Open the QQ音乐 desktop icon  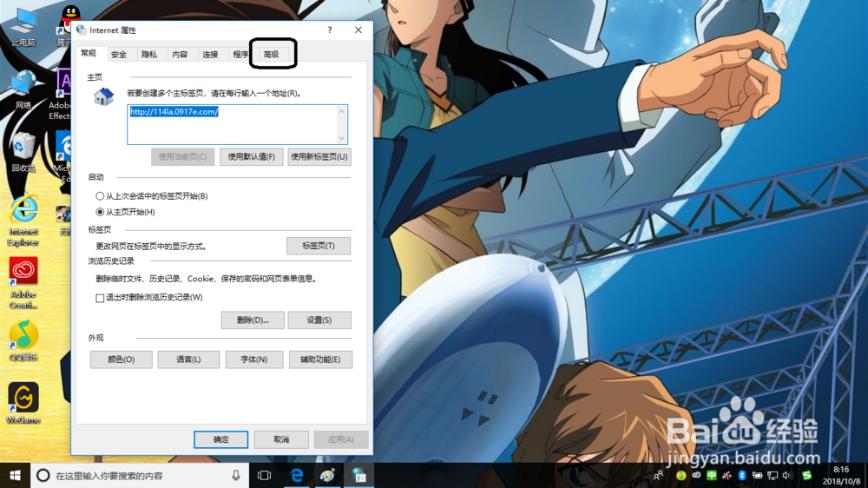pyautogui.click(x=23, y=340)
